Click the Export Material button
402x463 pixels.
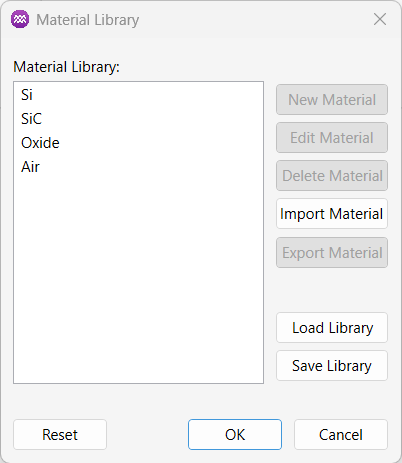332,252
